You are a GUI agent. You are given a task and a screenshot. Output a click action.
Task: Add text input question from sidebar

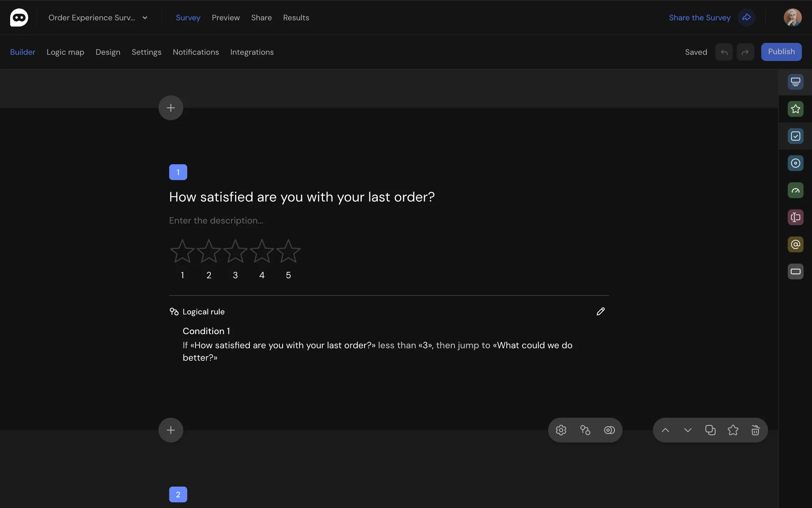[x=795, y=217]
